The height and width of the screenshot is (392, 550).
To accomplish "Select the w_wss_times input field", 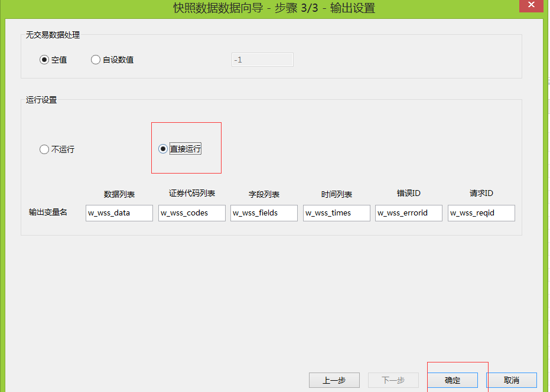I will pyautogui.click(x=336, y=213).
